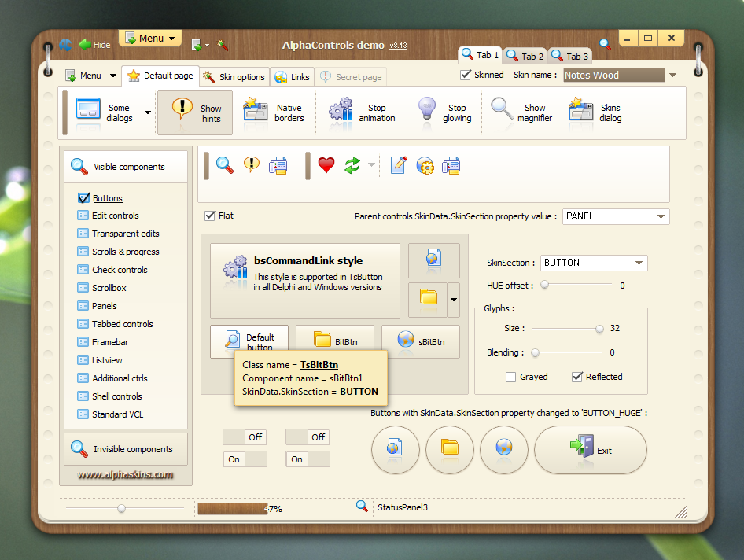Click the Show magnifier icon
Image resolution: width=744 pixels, height=560 pixels.
(502, 110)
